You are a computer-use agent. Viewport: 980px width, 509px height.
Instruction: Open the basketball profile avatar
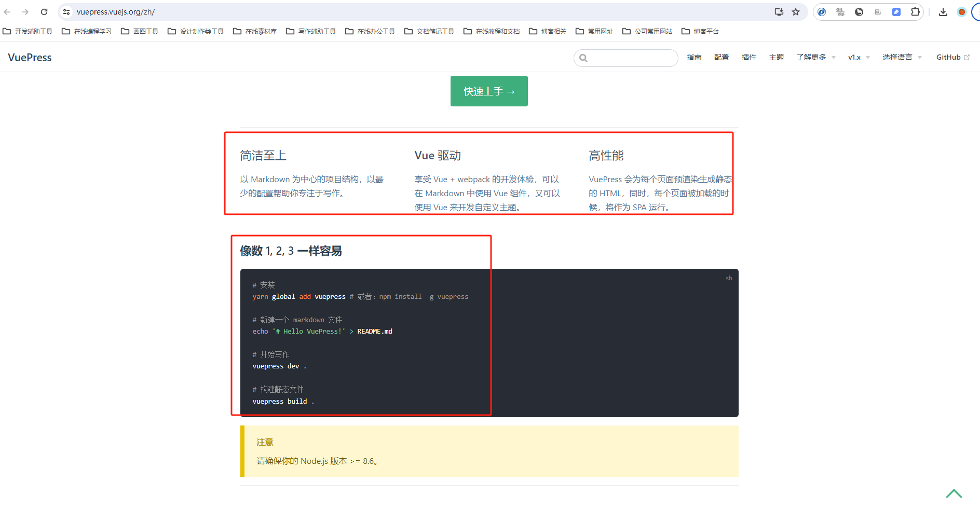[962, 12]
